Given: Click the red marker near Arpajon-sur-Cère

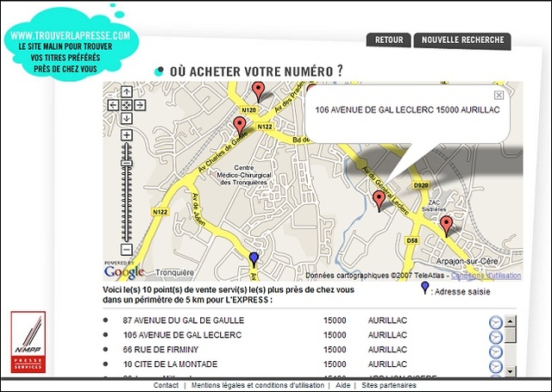Looking at the screenshot, I should tap(446, 225).
